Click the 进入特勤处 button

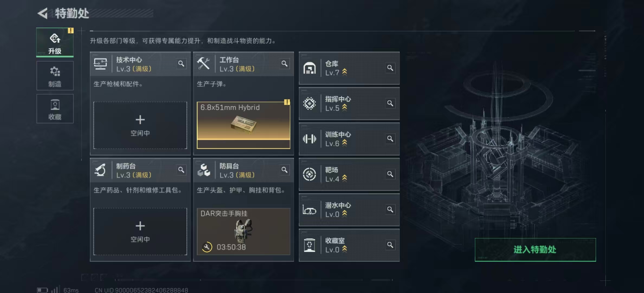[535, 250]
